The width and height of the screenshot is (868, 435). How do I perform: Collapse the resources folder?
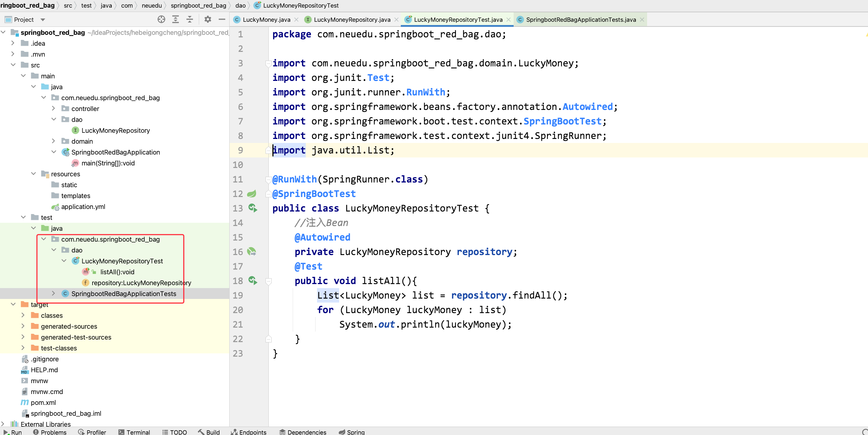(x=33, y=174)
